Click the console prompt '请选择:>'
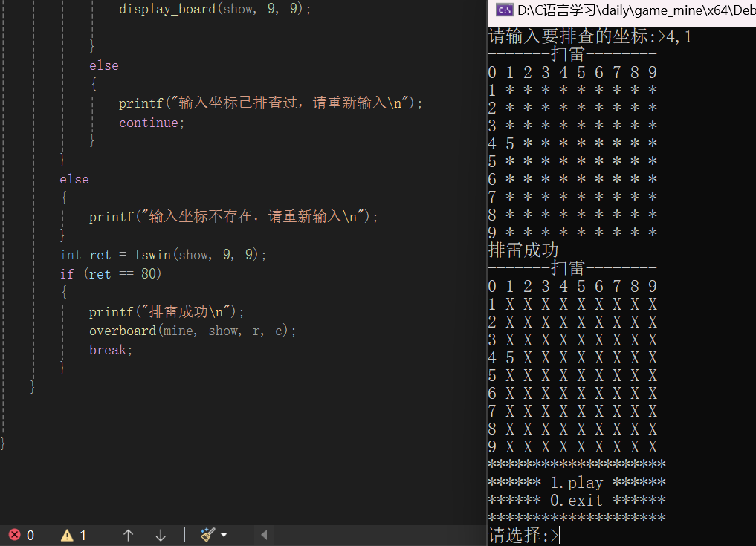The width and height of the screenshot is (756, 546). (523, 536)
